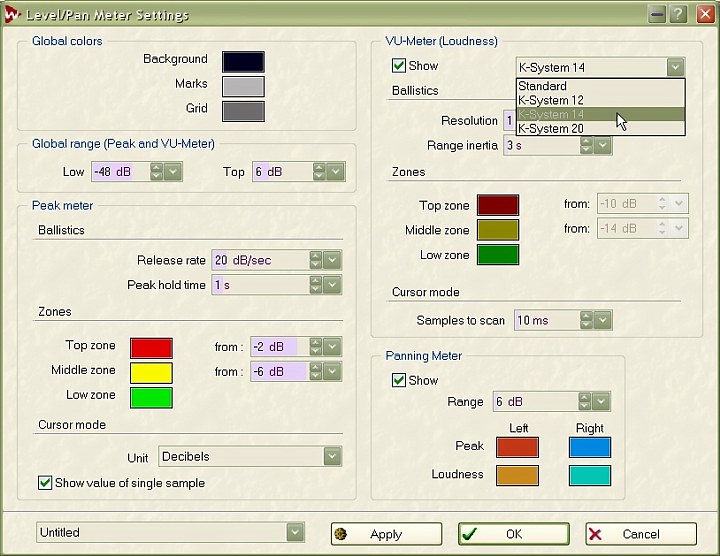
Task: Open the Unit Decibels dropdown
Action: coord(332,457)
